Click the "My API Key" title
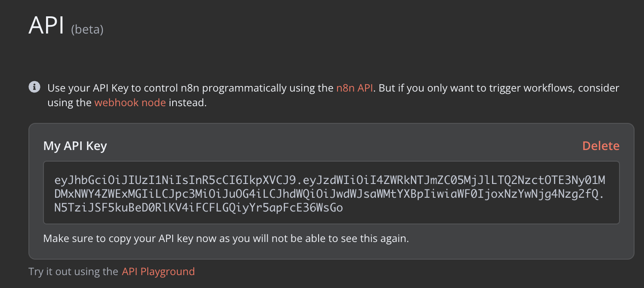644x288 pixels. coord(75,146)
